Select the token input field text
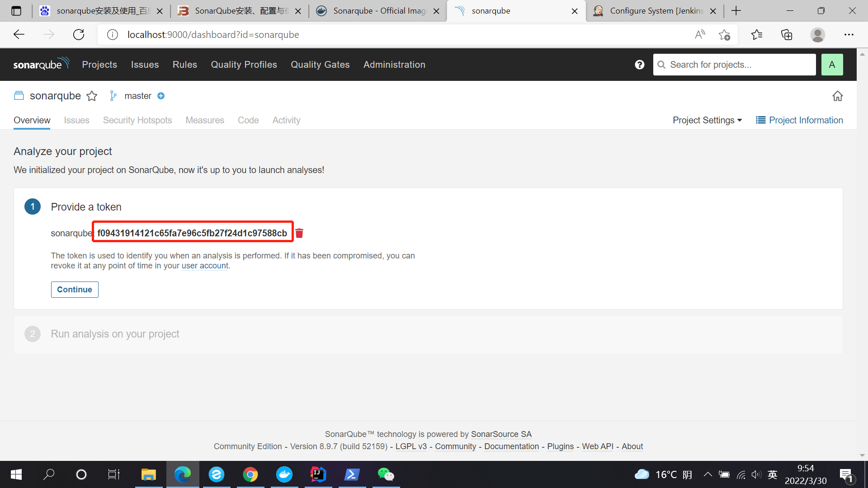Image resolution: width=868 pixels, height=488 pixels. click(192, 232)
